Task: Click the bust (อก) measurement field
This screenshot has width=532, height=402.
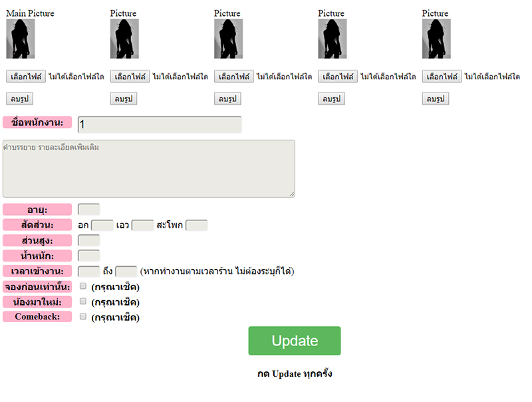Action: 102,225
